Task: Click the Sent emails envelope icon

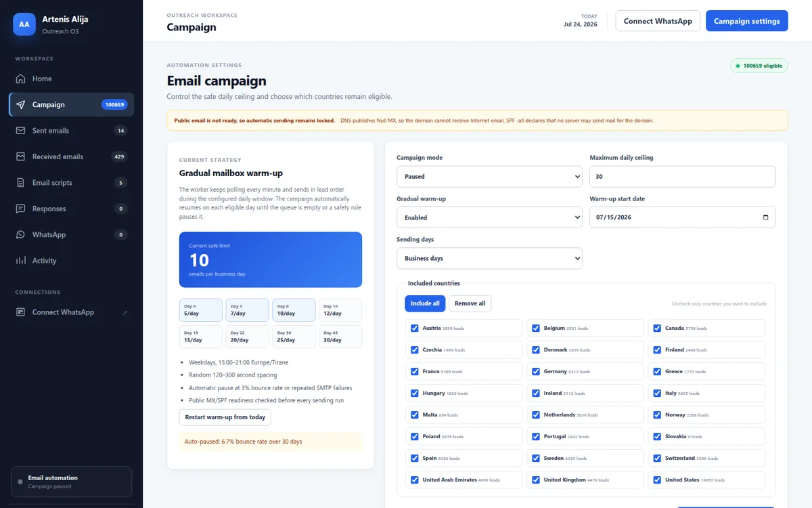Action: pos(20,131)
